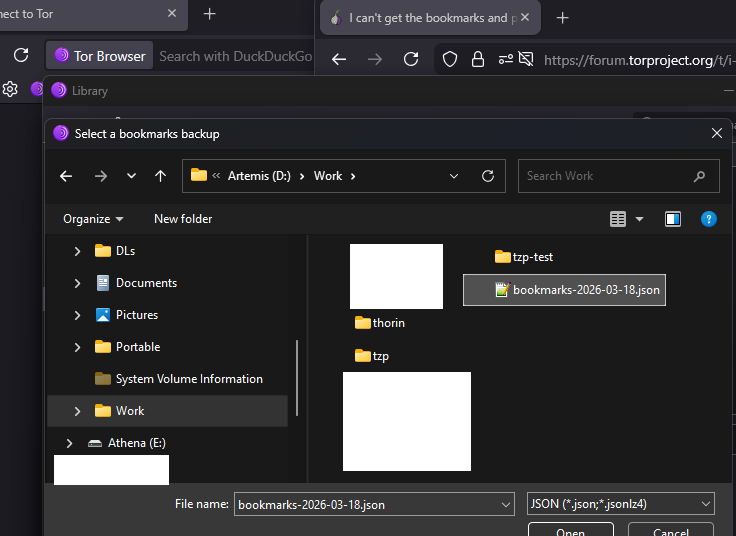Click the Tor Browser identity button

(x=100, y=56)
